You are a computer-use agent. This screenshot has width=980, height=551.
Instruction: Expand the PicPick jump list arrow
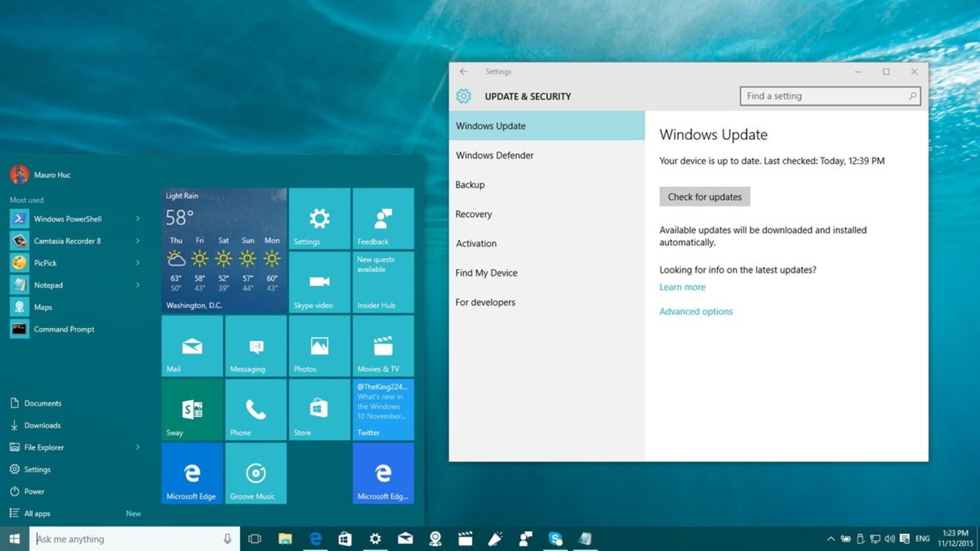pyautogui.click(x=138, y=263)
